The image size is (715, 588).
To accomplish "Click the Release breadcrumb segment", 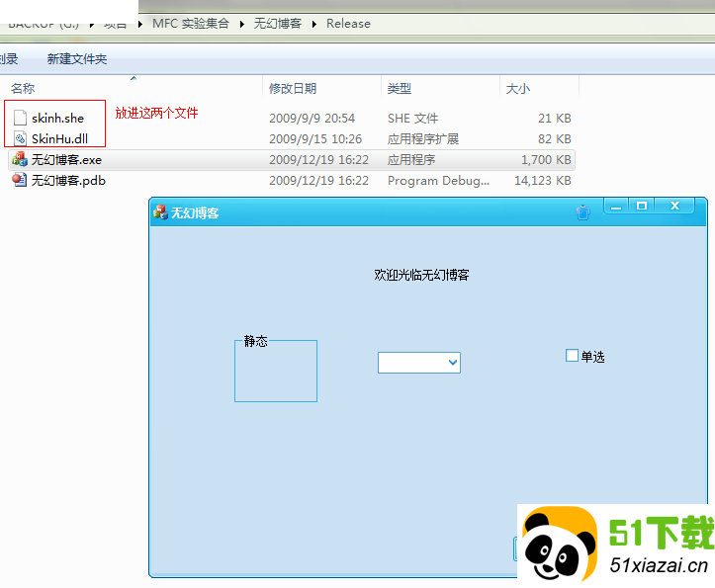I will tap(348, 24).
